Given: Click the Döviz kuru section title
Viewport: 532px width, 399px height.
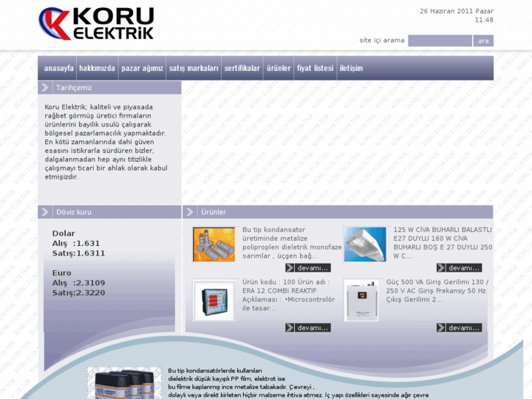Looking at the screenshot, I should (74, 212).
